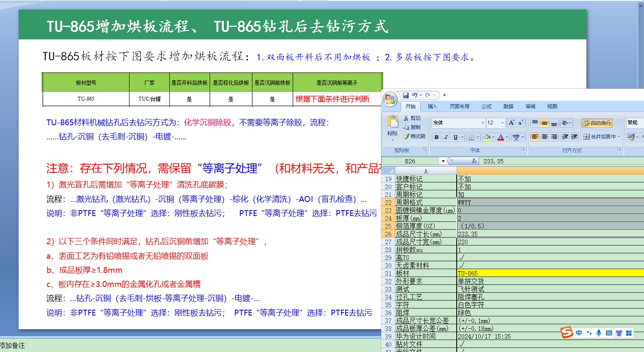The image size is (644, 352).
Task: Open the Merge and Center dropdown arrow
Action: pos(619,137)
